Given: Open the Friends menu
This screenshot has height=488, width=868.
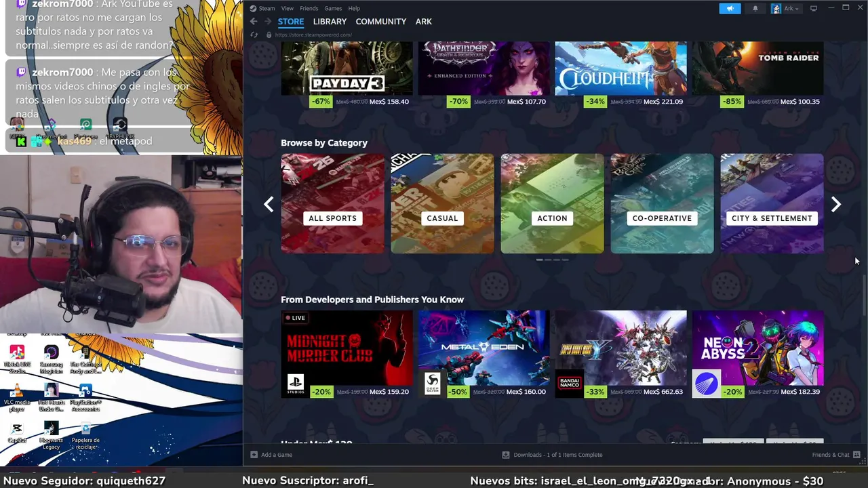Looking at the screenshot, I should coord(309,8).
